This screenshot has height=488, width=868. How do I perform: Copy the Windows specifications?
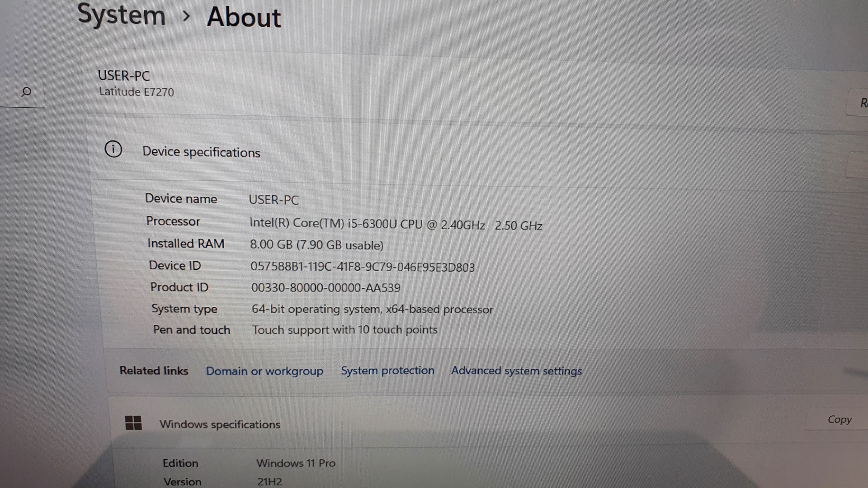point(839,419)
